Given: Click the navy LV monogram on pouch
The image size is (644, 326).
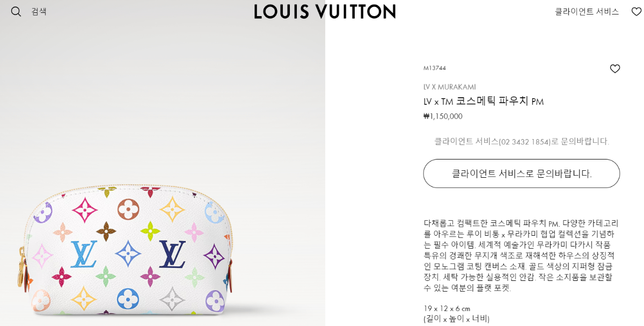Looking at the screenshot, I should point(172,254).
